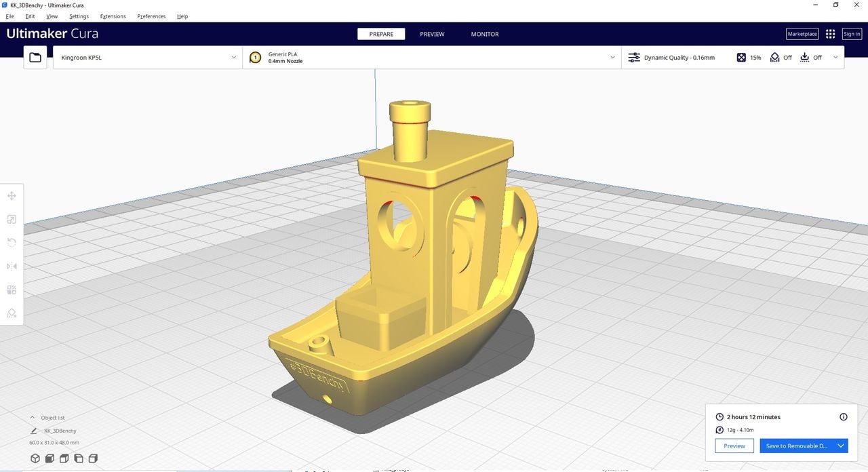Click the print time info icon
The width and height of the screenshot is (868, 472).
(x=844, y=416)
